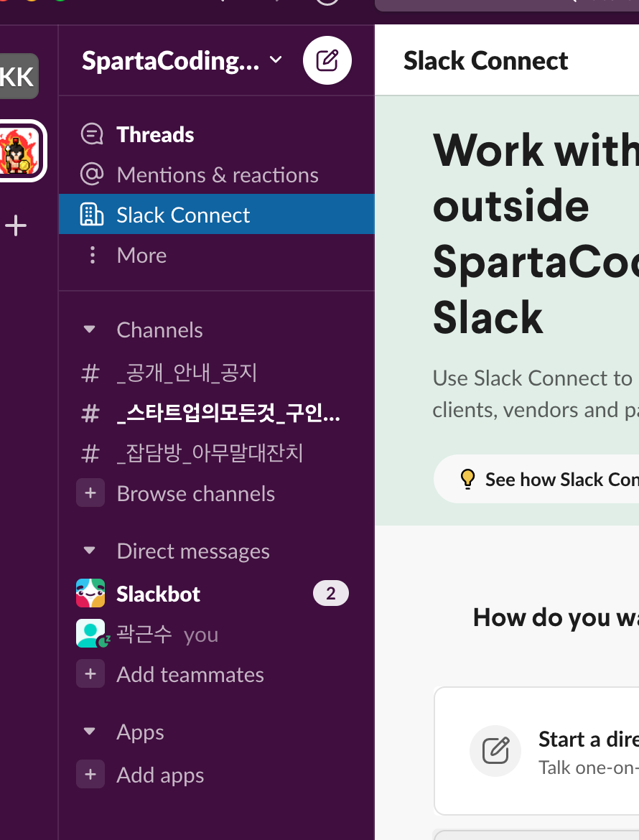
Task: Click the Apps section header label
Action: click(140, 732)
